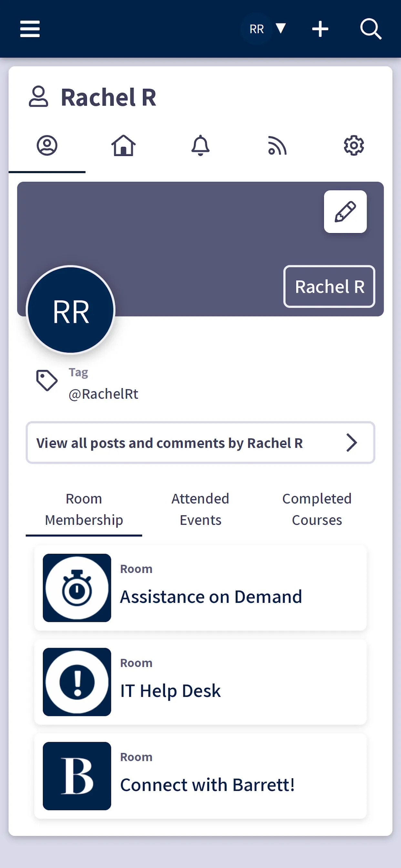Open the Assistance on Demand room
The width and height of the screenshot is (401, 868).
tap(200, 588)
